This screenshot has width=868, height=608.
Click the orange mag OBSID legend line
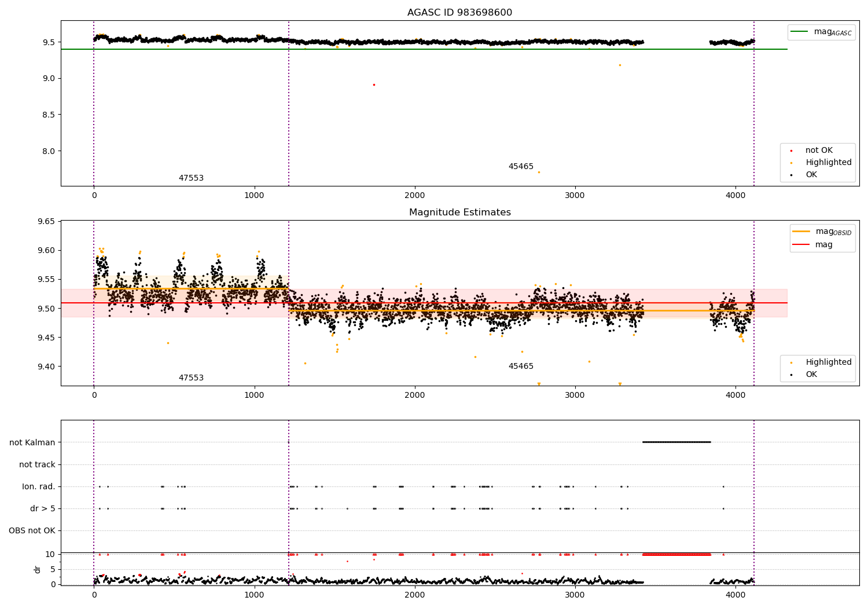[x=801, y=232]
